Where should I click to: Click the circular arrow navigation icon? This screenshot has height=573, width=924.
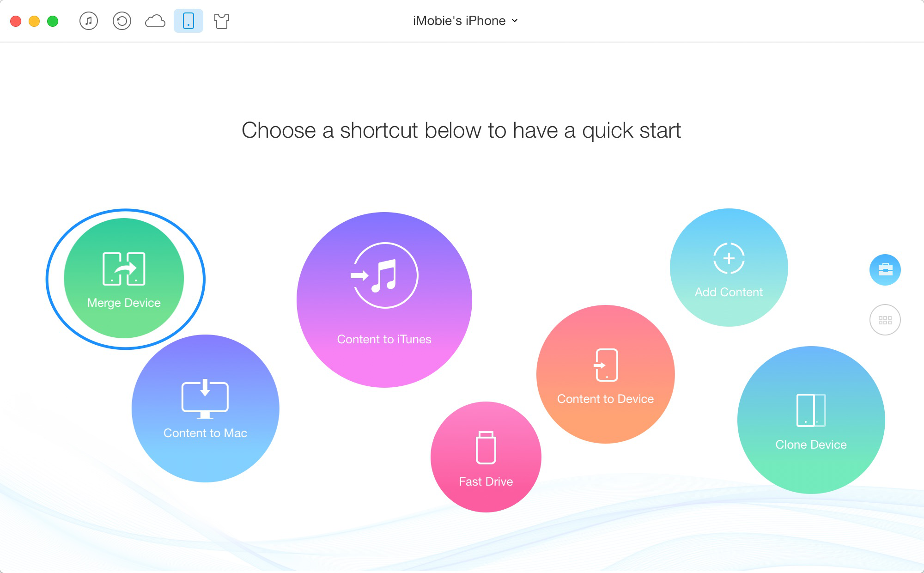tap(121, 20)
